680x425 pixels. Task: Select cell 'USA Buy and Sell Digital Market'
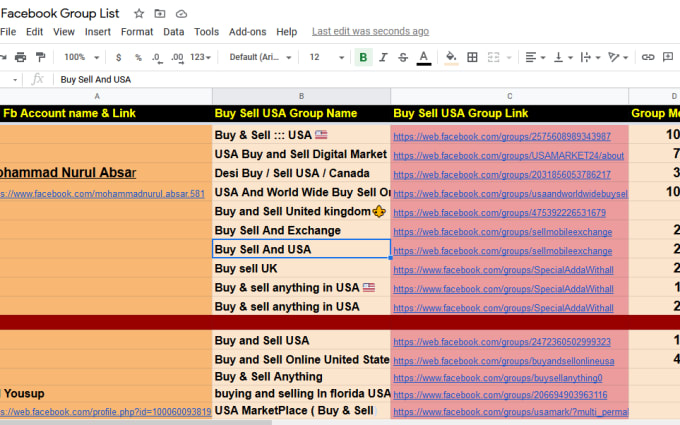pyautogui.click(x=301, y=154)
